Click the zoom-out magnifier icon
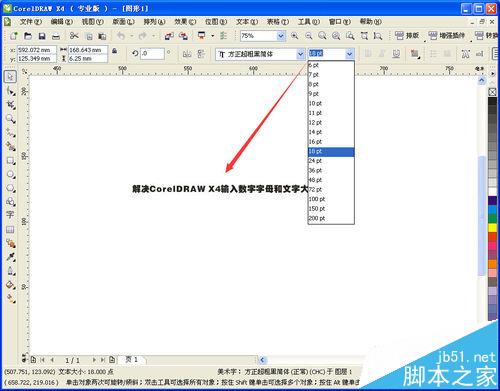Viewport: 500px width, 391px height. [309, 36]
